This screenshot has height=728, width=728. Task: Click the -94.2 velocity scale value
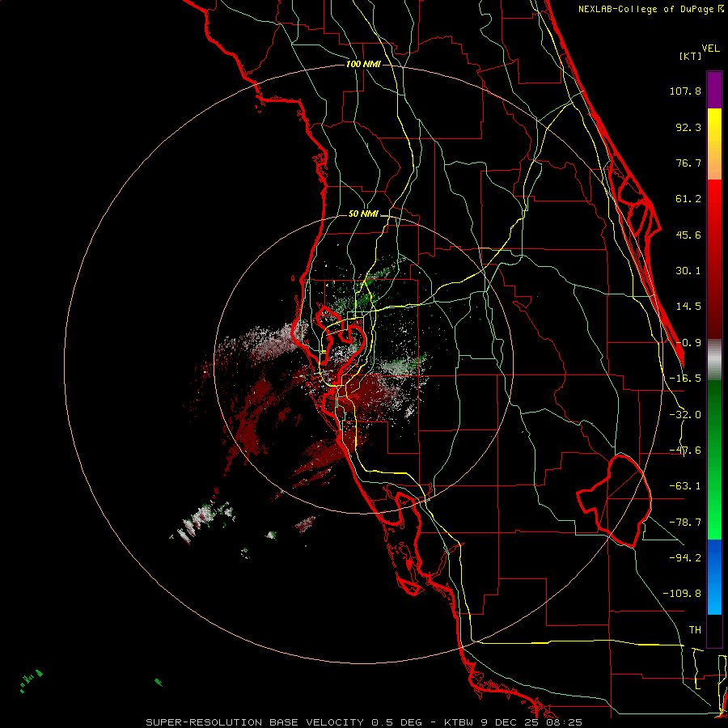tap(685, 557)
